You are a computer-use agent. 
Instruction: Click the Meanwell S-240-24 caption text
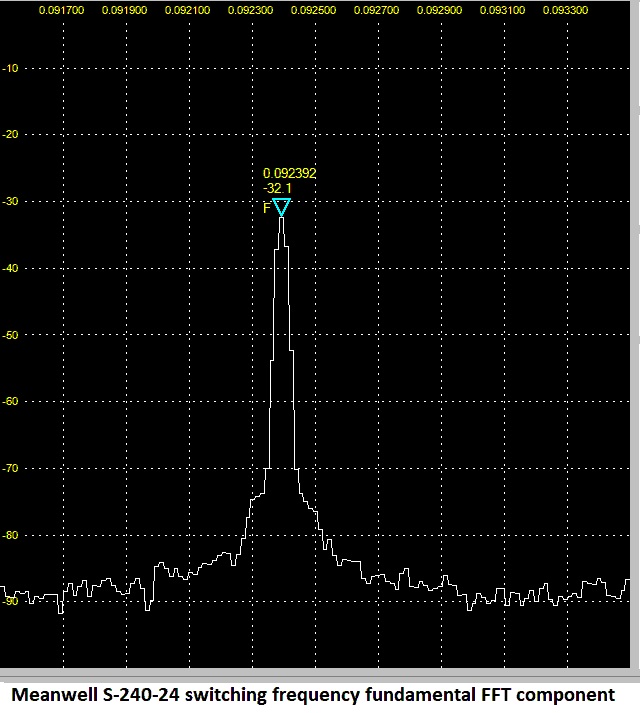point(313,695)
